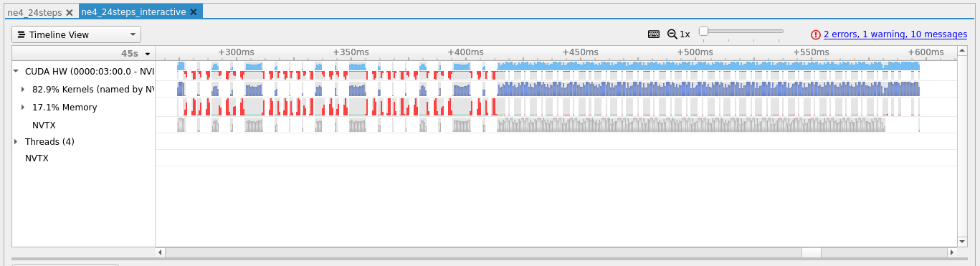Click the red error alert icon
This screenshot has height=266, width=980.
pyautogui.click(x=816, y=34)
